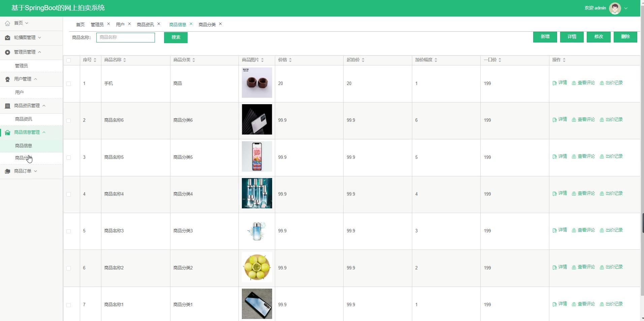Switch to the 商品分类 tab
This screenshot has height=321, width=644.
[x=207, y=25]
